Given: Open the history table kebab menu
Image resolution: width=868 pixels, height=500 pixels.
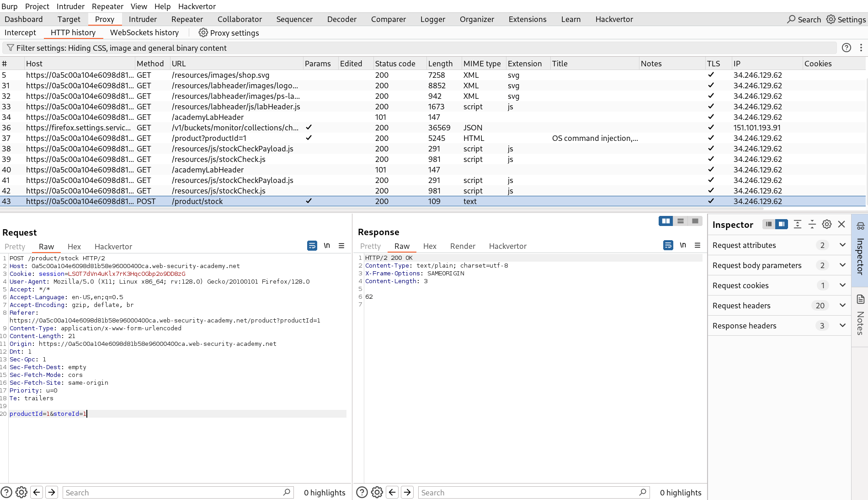Looking at the screenshot, I should pyautogui.click(x=861, y=48).
